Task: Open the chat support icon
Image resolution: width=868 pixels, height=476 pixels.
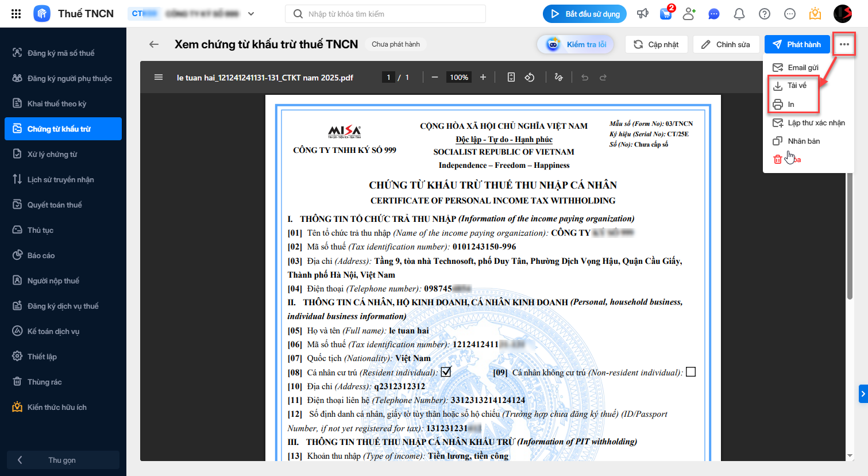Action: (714, 14)
